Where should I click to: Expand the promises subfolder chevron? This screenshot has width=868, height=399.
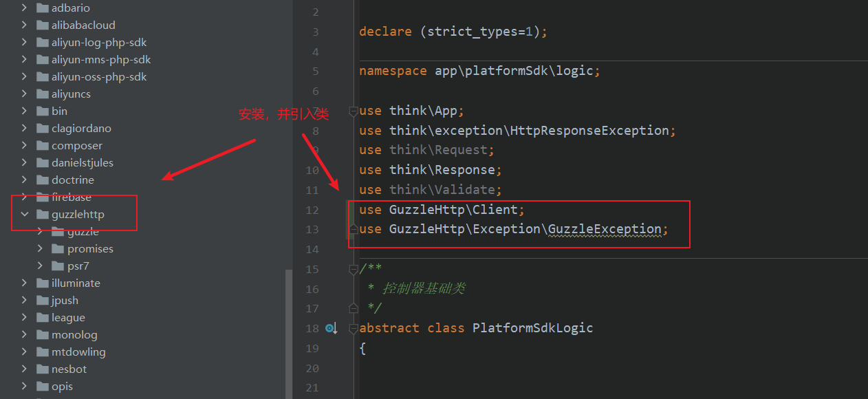(41, 248)
